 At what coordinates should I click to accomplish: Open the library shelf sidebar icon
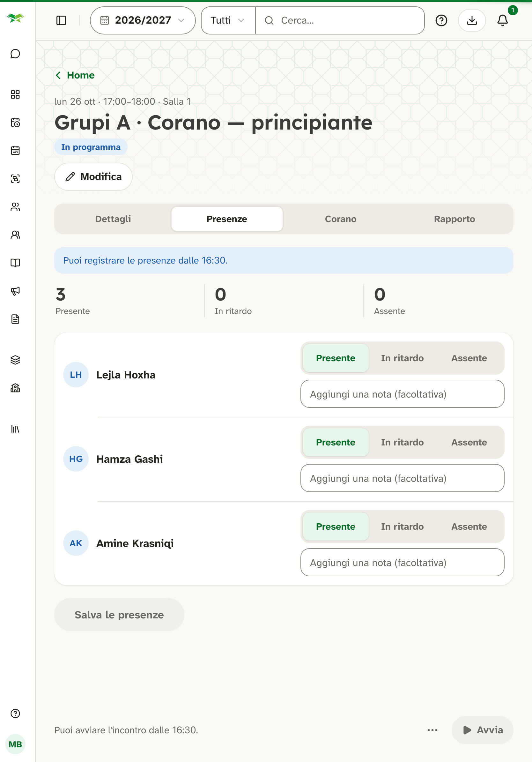(15, 429)
